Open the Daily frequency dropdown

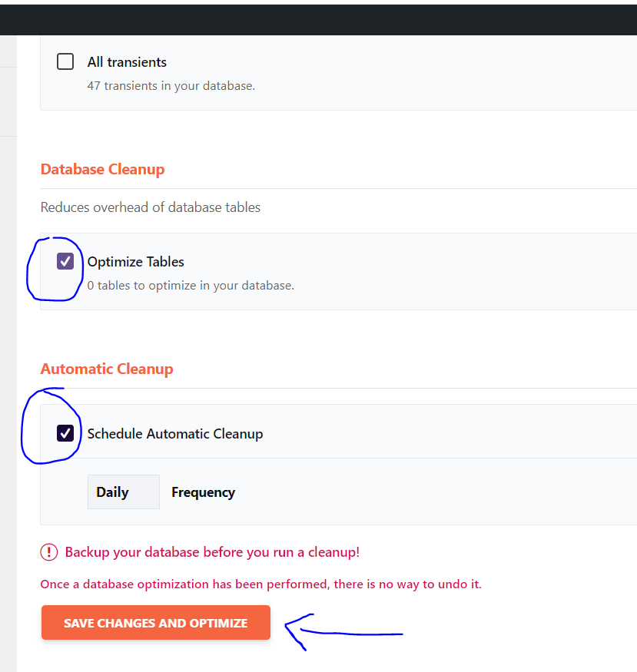point(124,492)
